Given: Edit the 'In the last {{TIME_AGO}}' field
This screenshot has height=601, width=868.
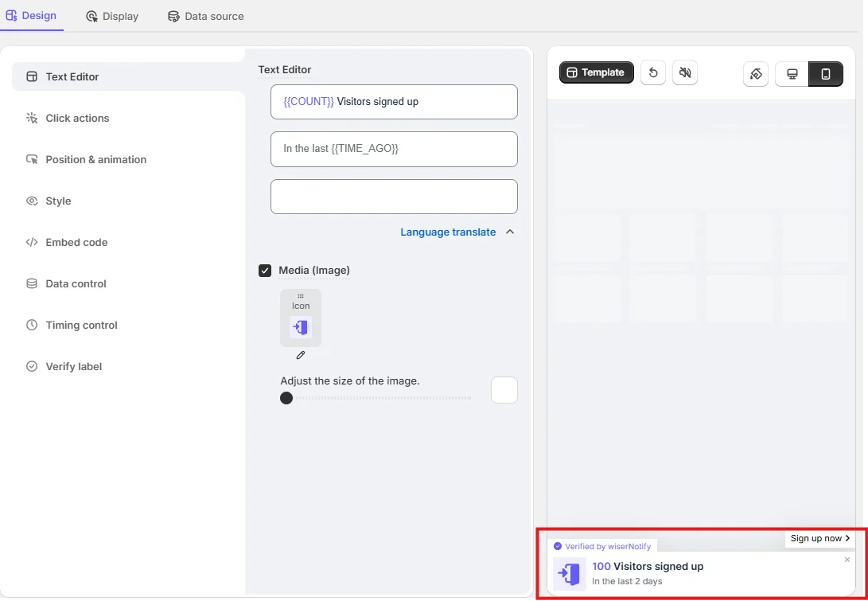Looking at the screenshot, I should 394,149.
